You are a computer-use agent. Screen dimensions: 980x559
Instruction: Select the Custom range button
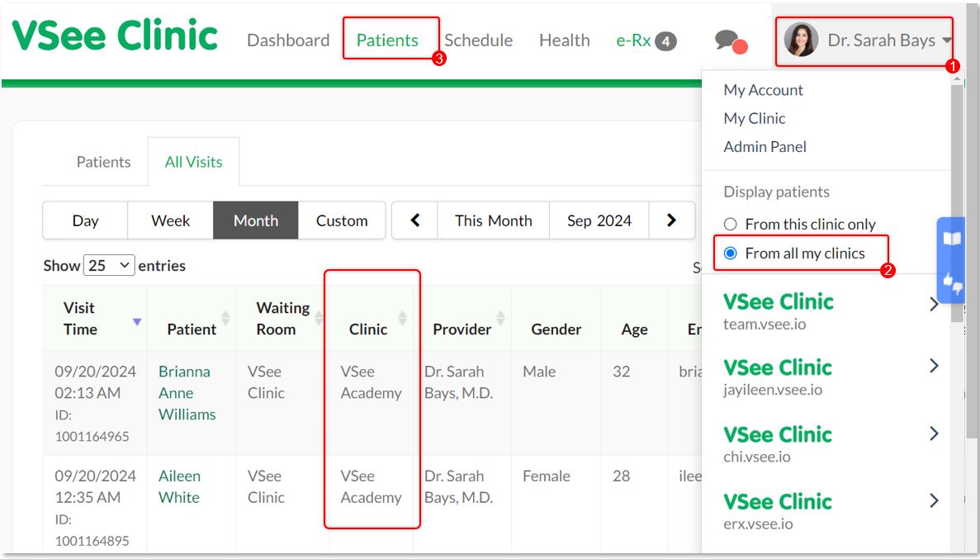point(342,220)
